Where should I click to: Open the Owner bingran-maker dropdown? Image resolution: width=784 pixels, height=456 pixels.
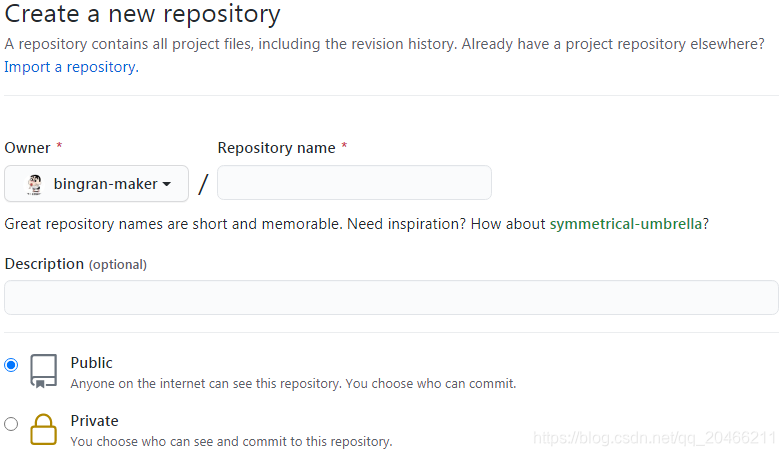pos(96,184)
